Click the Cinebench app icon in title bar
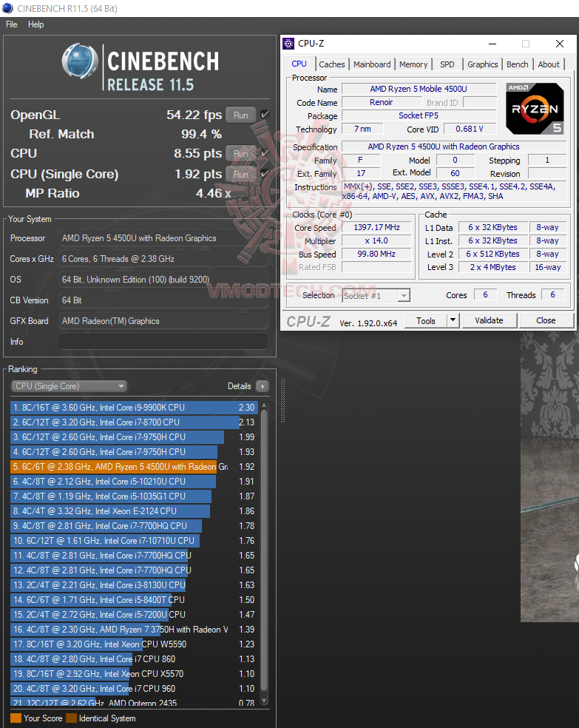Screen dimensions: 579x728 [7, 8]
